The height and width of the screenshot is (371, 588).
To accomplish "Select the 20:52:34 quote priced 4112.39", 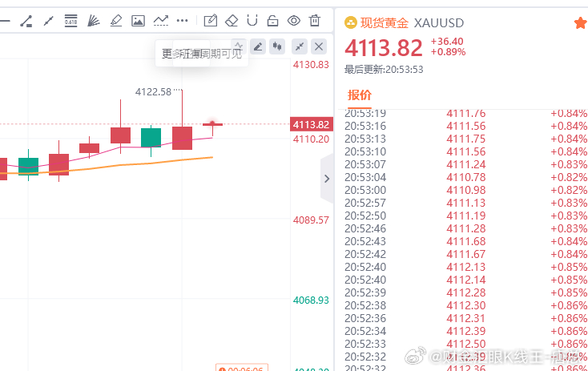I will pos(465,331).
